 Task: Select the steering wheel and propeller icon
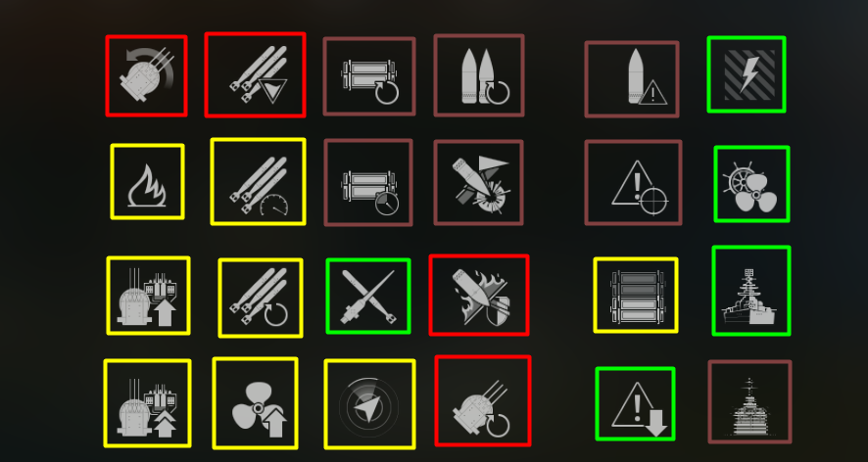751,184
